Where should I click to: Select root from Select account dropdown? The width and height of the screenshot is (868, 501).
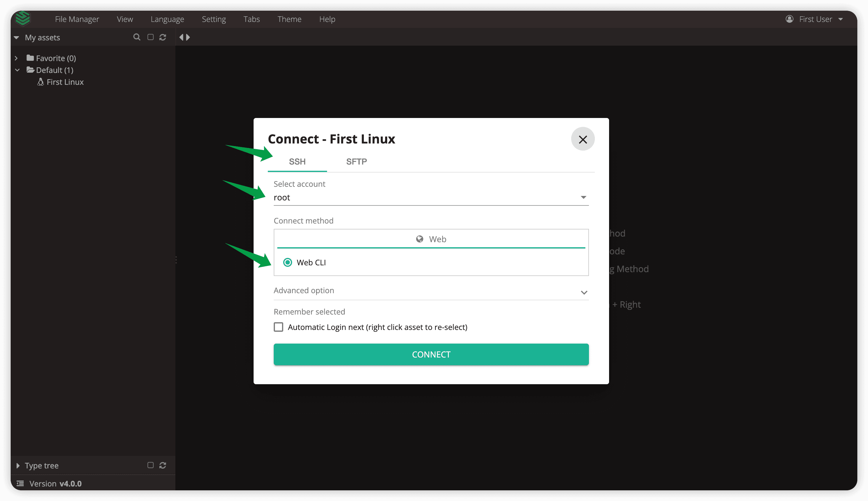(431, 197)
